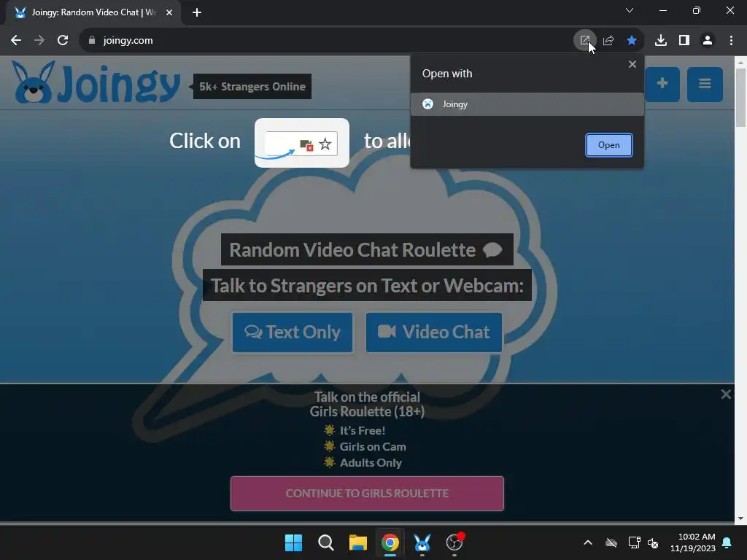This screenshot has width=747, height=560.
Task: Click the OneDrive tray icon
Action: pos(611,542)
